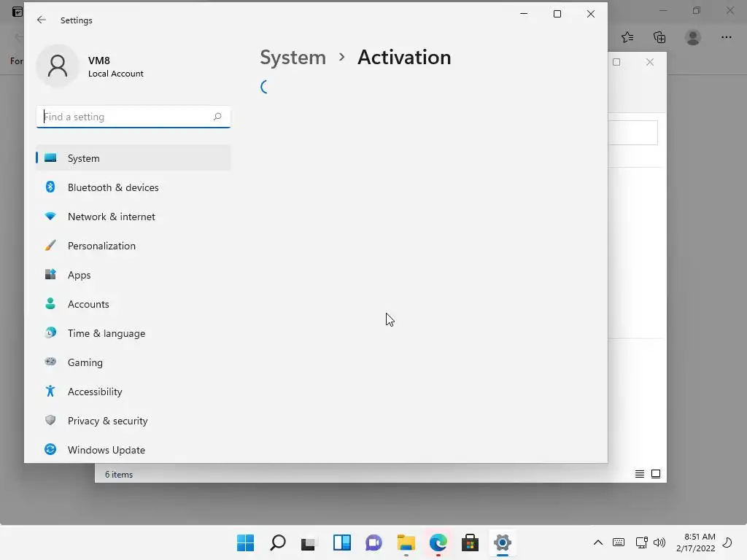Open the Edge profile avatar
The height and width of the screenshot is (560, 747).
pyautogui.click(x=693, y=37)
